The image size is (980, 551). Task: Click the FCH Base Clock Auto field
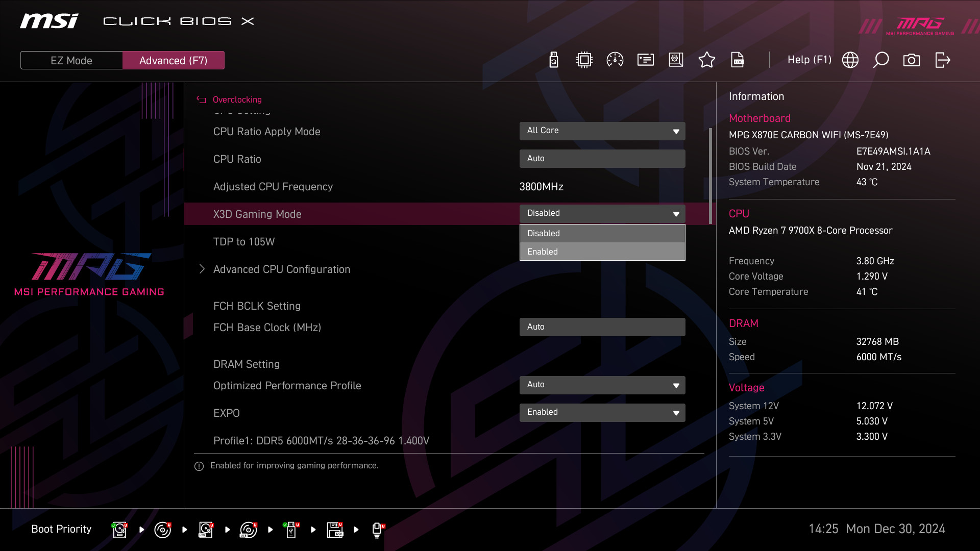click(602, 327)
